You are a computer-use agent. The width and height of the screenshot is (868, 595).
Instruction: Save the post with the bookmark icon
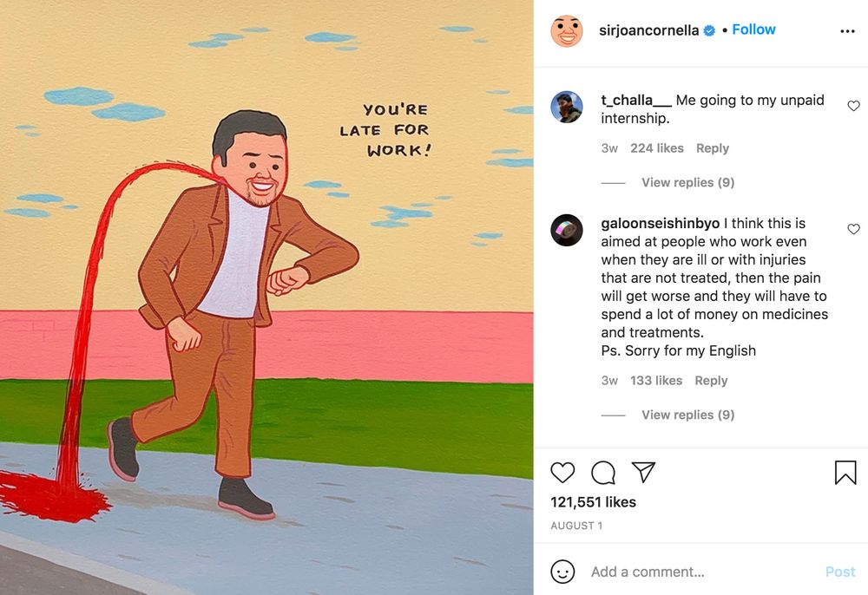(845, 472)
